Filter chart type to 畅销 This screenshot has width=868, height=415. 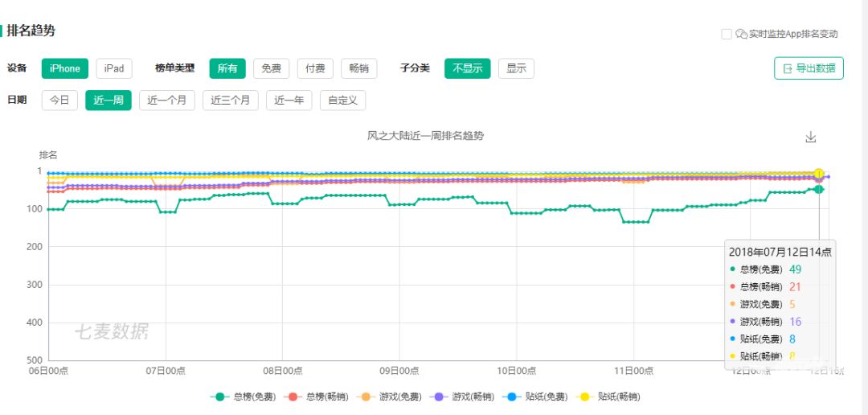coord(358,68)
